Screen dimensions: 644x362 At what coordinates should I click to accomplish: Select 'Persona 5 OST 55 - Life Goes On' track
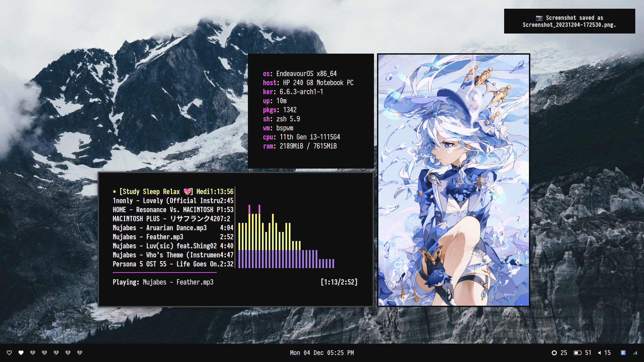173,264
